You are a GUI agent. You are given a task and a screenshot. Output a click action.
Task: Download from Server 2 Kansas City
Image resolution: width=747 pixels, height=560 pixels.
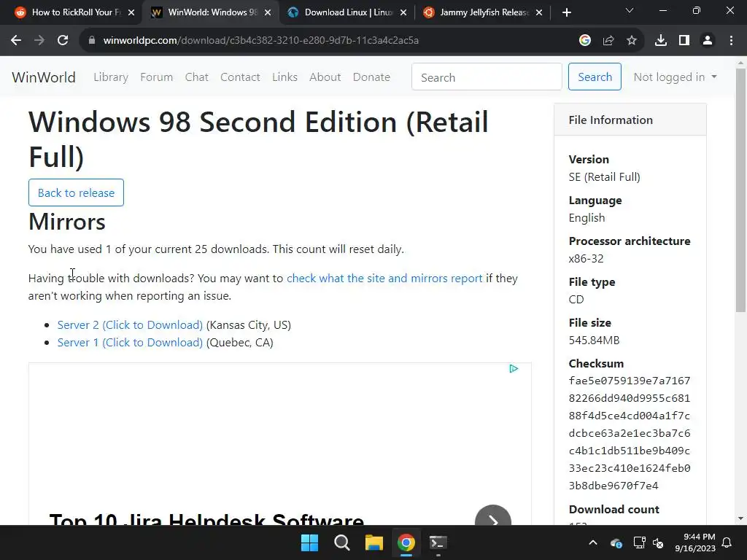130,325
